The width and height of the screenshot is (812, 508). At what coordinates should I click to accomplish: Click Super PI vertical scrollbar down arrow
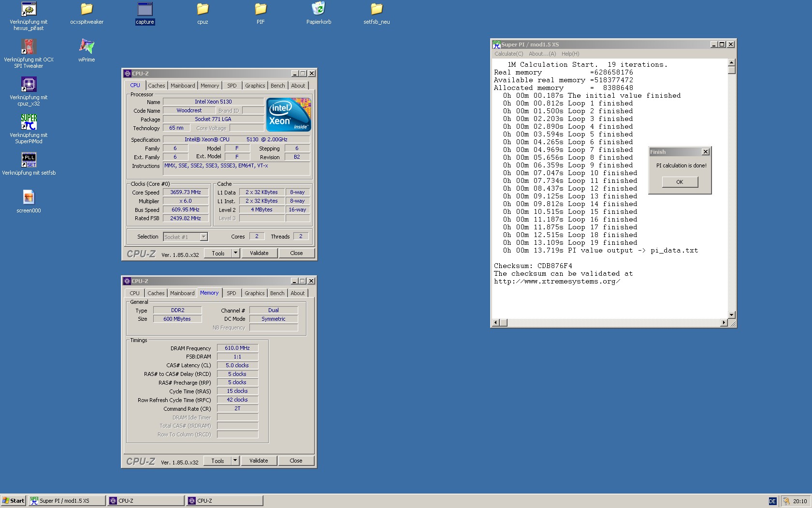(732, 315)
